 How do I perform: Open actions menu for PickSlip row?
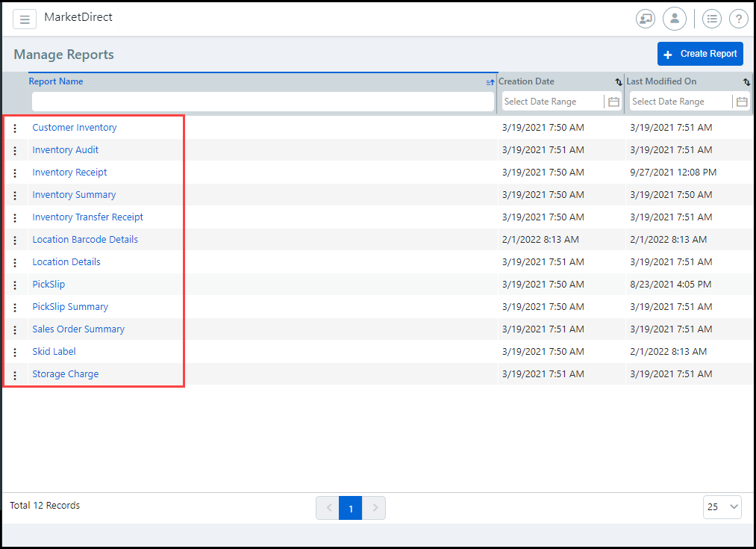(15, 285)
